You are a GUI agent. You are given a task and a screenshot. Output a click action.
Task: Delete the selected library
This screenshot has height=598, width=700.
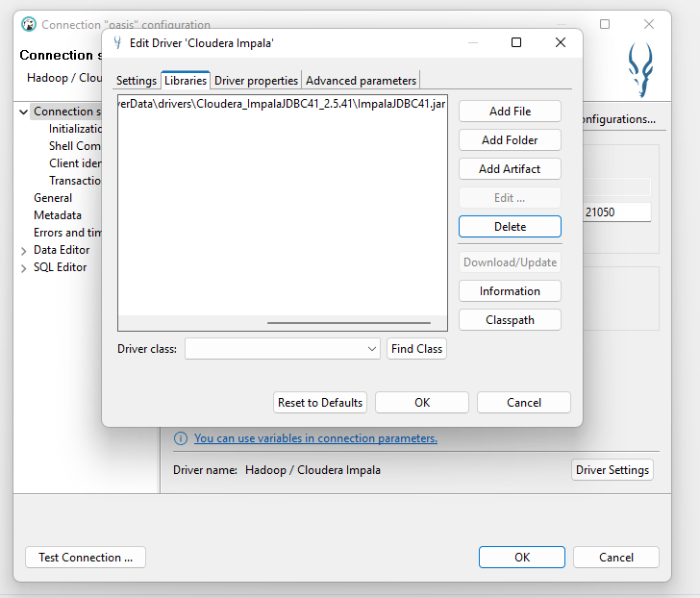coord(510,227)
